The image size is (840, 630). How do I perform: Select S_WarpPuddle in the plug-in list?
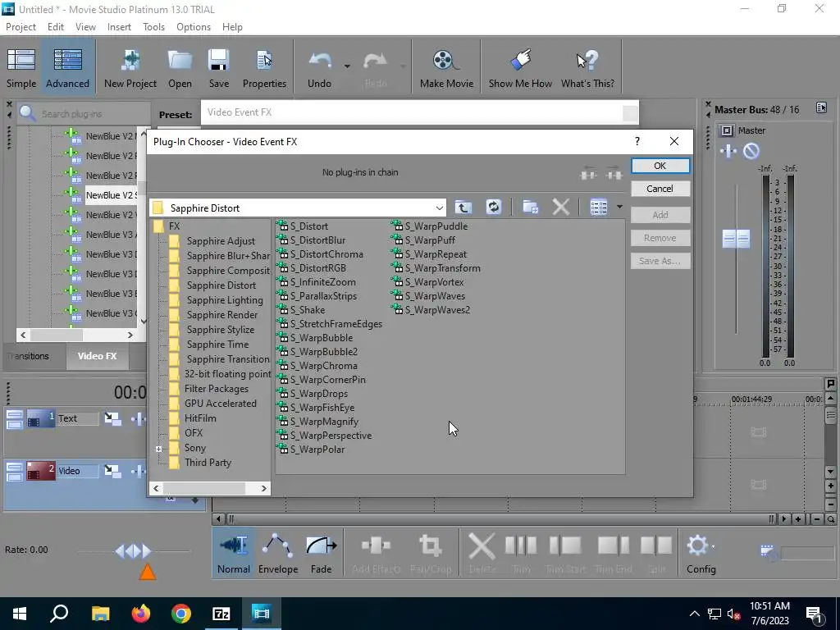[430, 226]
